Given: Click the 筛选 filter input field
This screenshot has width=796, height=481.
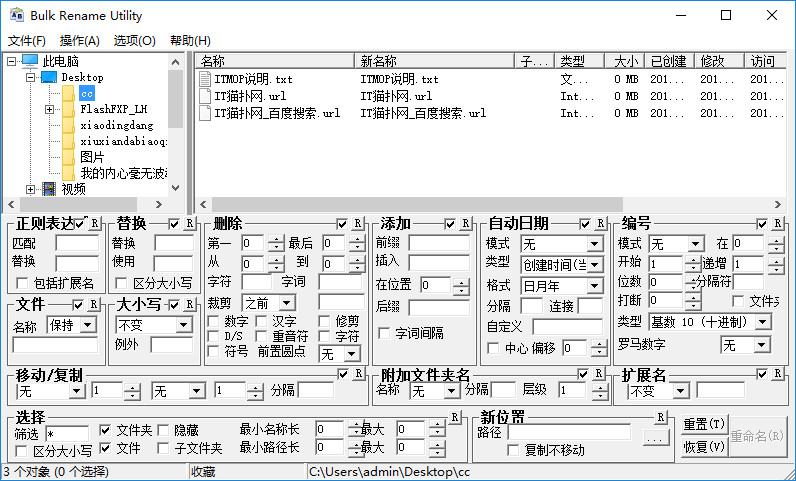Looking at the screenshot, I should [x=67, y=435].
